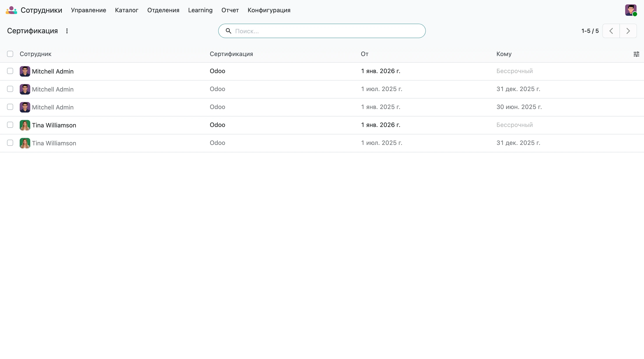The width and height of the screenshot is (644, 359).
Task: Check the last Tina Williamson row
Action: tap(10, 143)
